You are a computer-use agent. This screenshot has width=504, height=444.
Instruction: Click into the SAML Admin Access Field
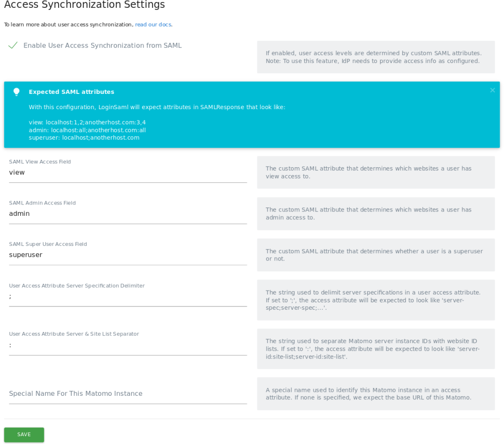point(127,214)
